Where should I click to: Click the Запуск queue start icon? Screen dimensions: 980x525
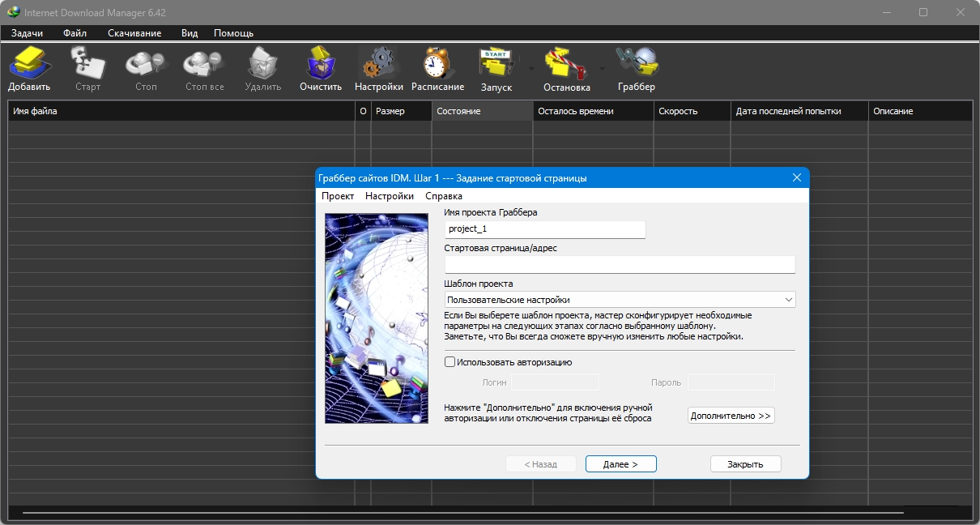click(x=496, y=63)
